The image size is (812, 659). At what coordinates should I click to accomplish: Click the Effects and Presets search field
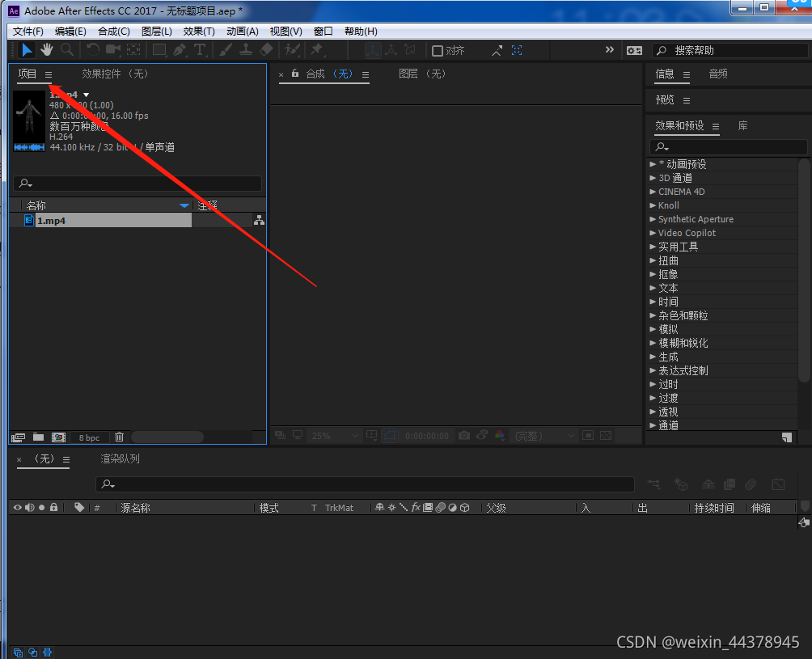click(728, 147)
